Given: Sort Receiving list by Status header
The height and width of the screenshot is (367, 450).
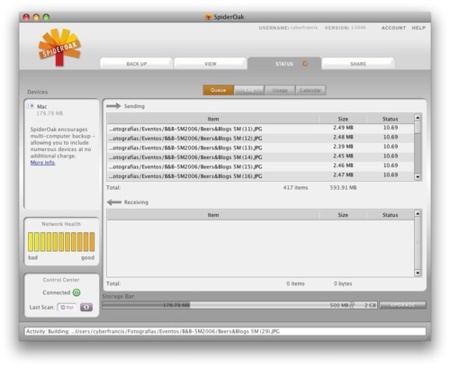Looking at the screenshot, I should coord(390,215).
